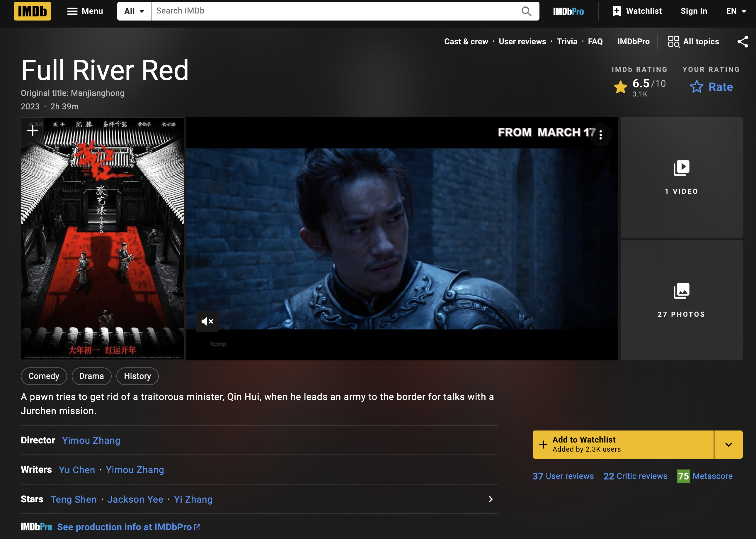Open All topics menu

693,41
